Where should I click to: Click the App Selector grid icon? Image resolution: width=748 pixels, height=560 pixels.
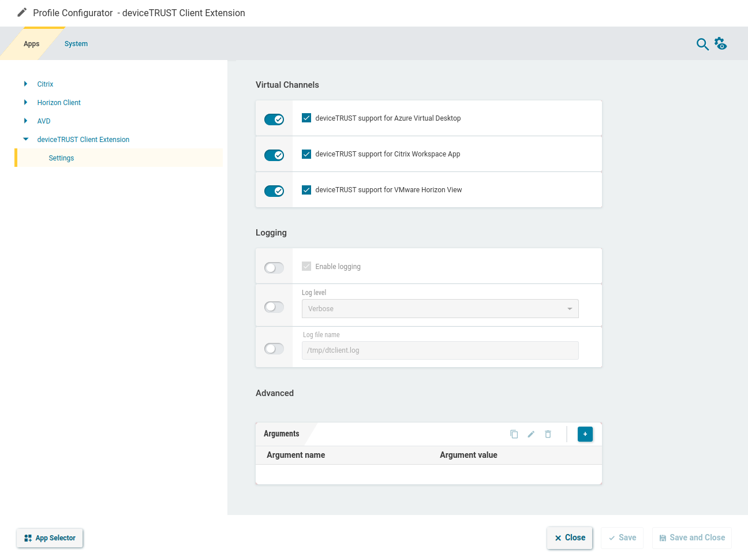[x=28, y=537]
